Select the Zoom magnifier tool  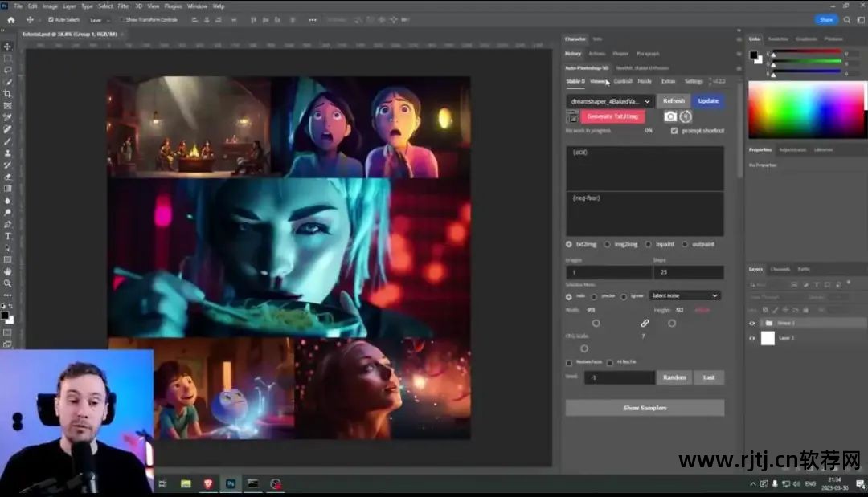pos(7,283)
